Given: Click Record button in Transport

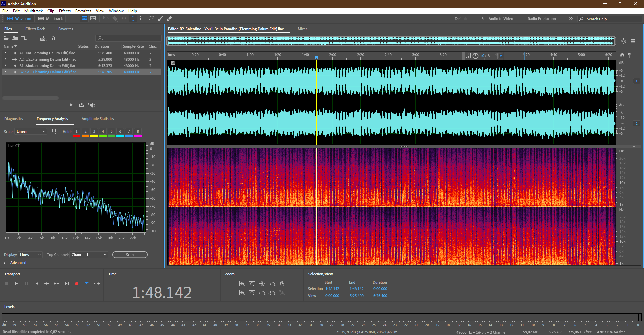Looking at the screenshot, I should pyautogui.click(x=77, y=284).
